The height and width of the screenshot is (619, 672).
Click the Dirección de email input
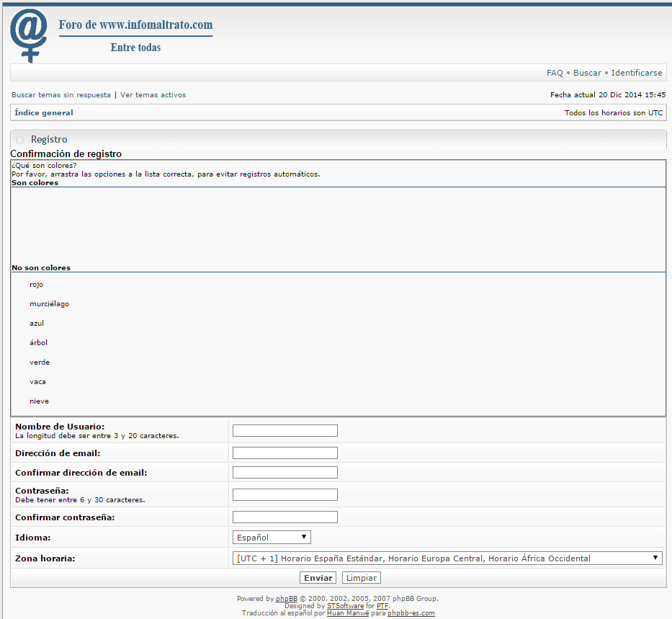click(285, 453)
